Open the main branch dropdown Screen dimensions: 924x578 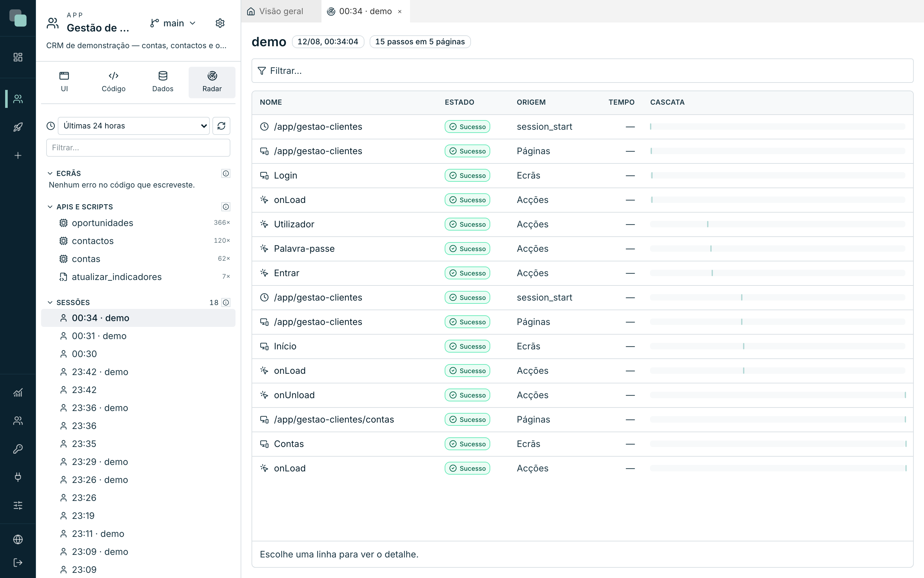173,23
